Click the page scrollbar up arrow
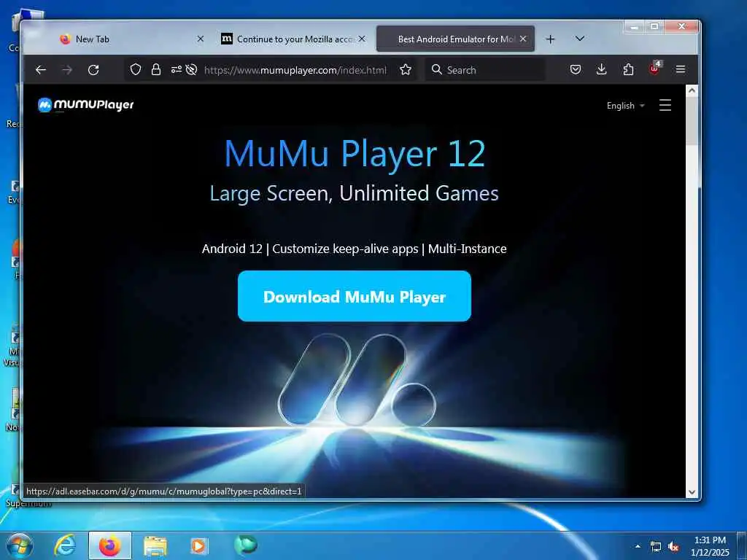The image size is (747, 560). tap(692, 90)
